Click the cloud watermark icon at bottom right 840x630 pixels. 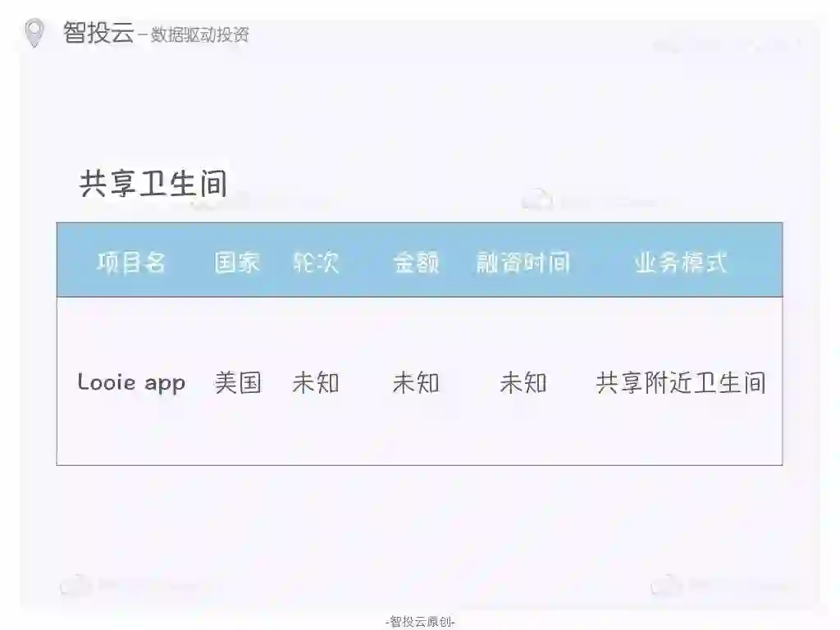[666, 584]
